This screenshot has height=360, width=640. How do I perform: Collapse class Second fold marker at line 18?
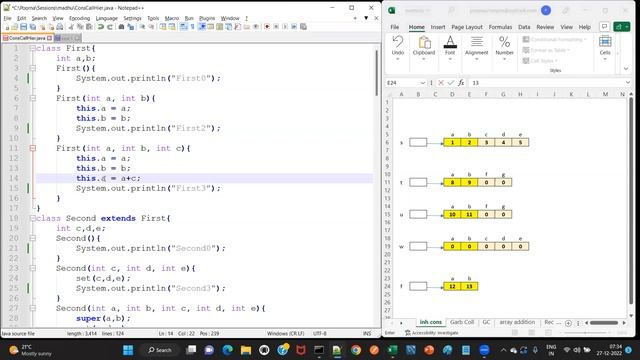point(33,218)
